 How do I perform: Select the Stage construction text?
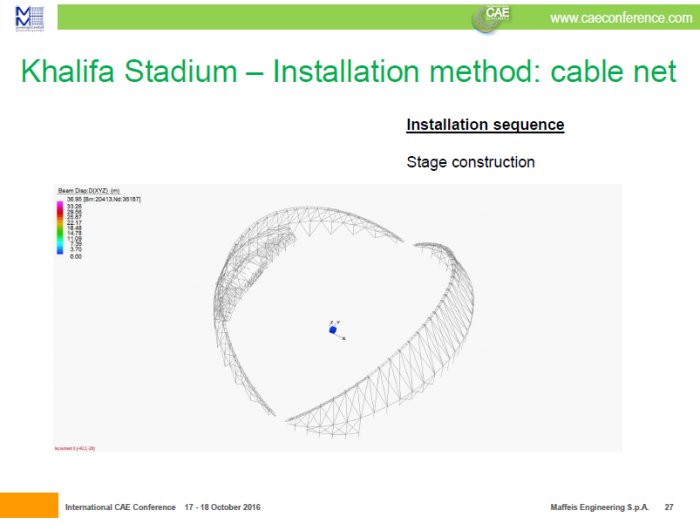tap(470, 162)
